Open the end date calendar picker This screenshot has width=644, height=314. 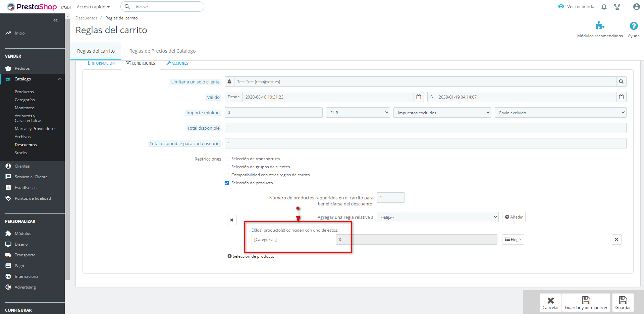(x=621, y=97)
